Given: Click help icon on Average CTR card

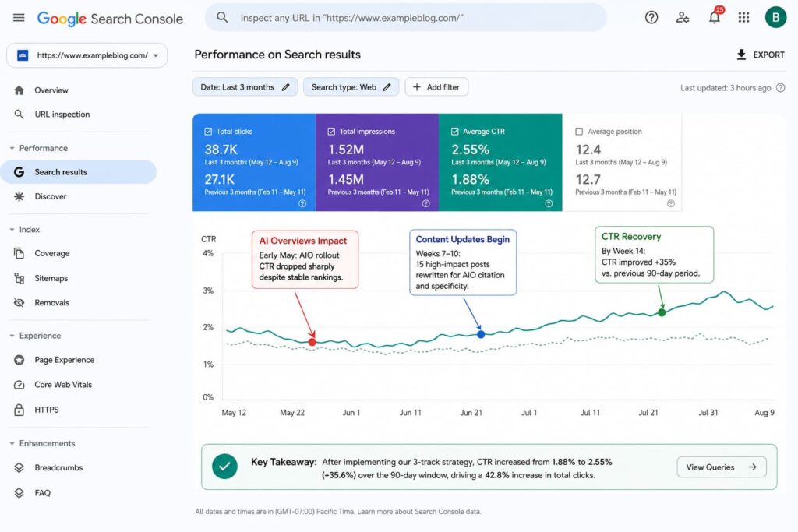Looking at the screenshot, I should click(x=549, y=203).
